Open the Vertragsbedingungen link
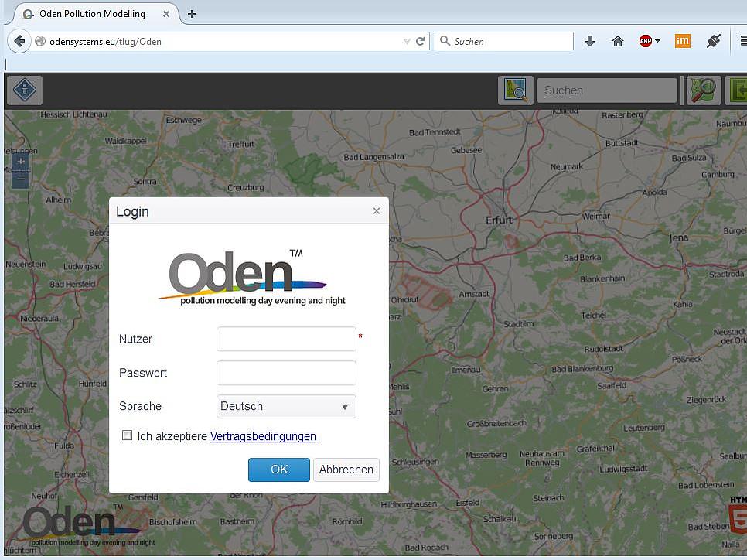This screenshot has width=747, height=560. [x=263, y=436]
